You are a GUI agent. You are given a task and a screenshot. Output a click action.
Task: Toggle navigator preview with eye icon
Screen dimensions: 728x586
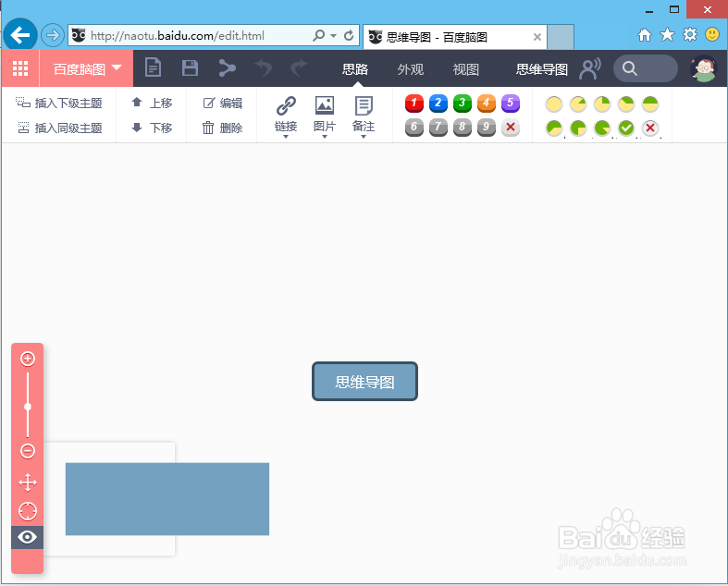[28, 537]
